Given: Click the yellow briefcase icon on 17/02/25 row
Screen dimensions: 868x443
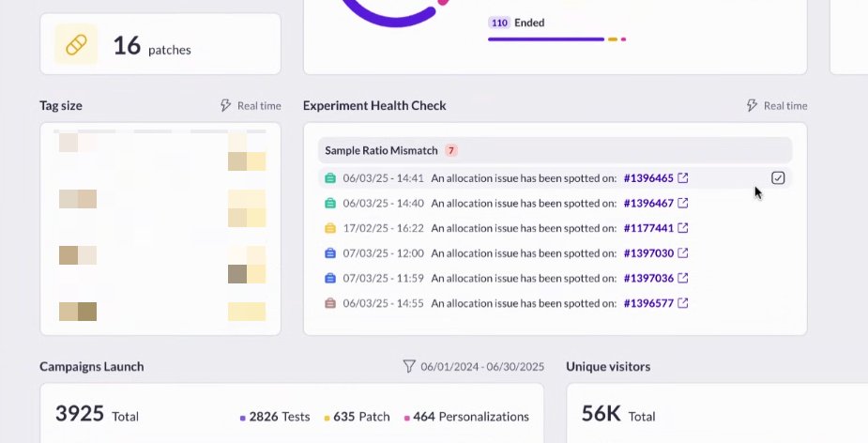Looking at the screenshot, I should (x=330, y=227).
